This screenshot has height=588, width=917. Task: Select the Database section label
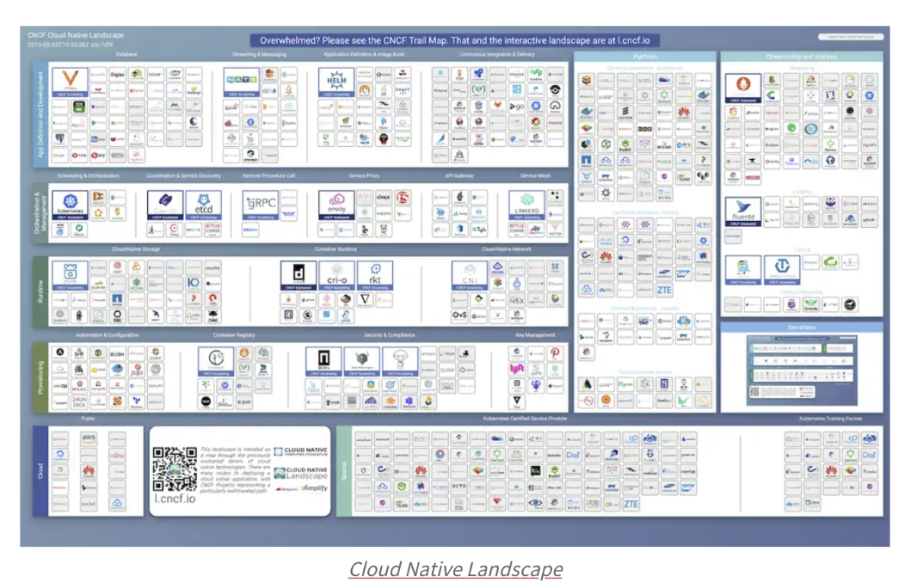pos(126,54)
